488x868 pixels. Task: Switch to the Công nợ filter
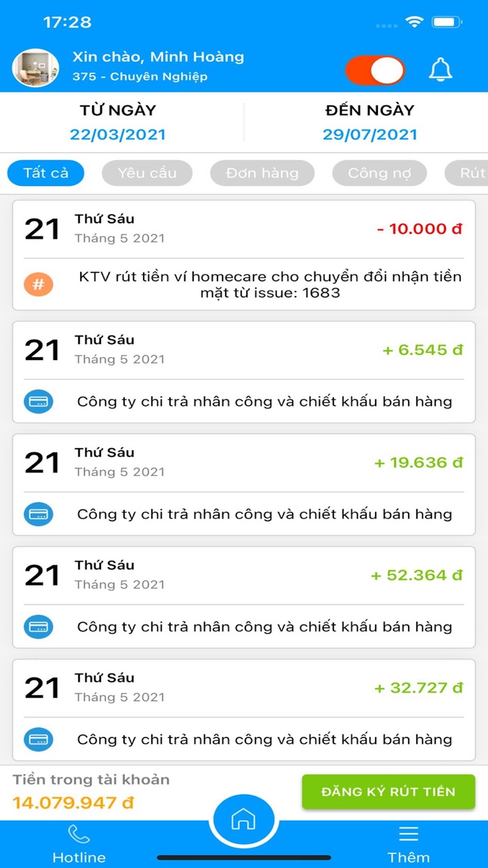tap(379, 173)
